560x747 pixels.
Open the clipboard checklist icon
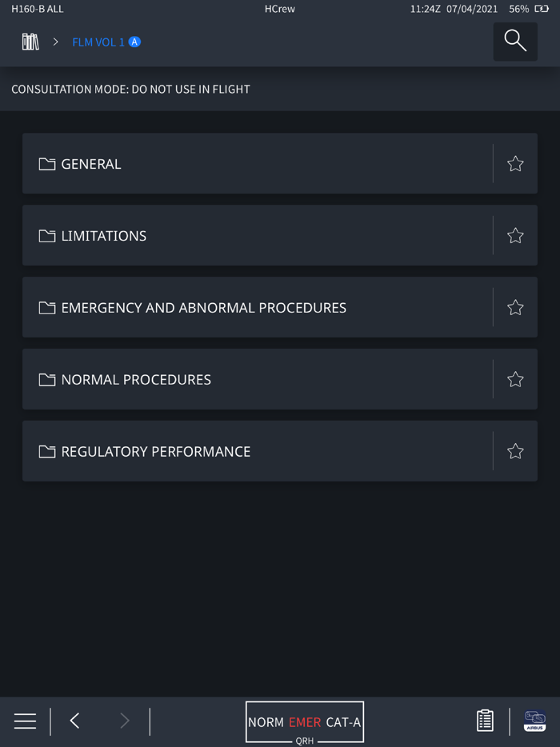[485, 721]
